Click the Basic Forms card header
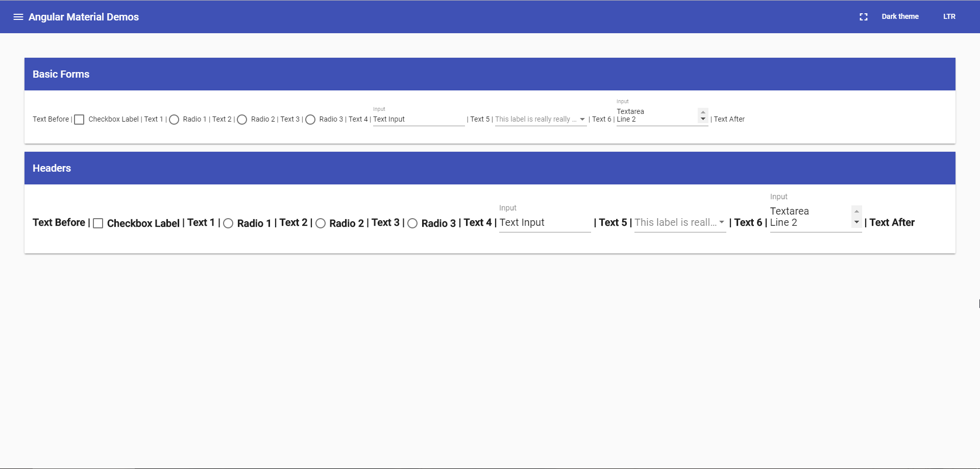 (490, 74)
